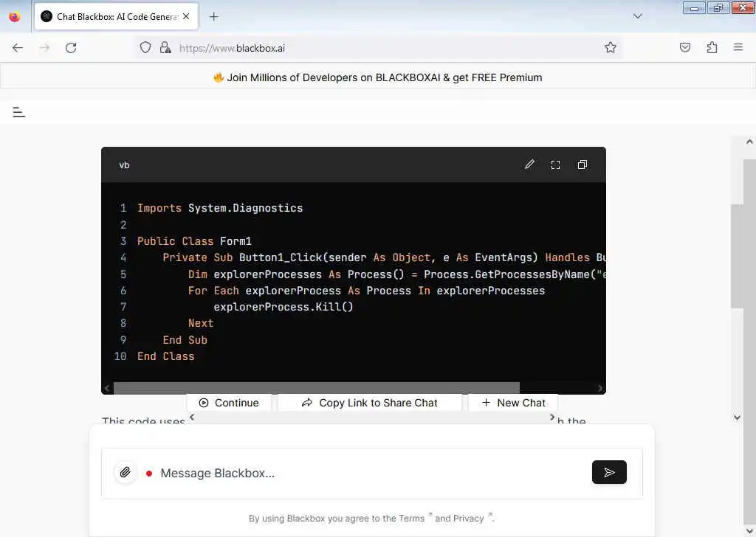Restore down the Firefox window
Screen dimensions: 756x537
[718, 7]
